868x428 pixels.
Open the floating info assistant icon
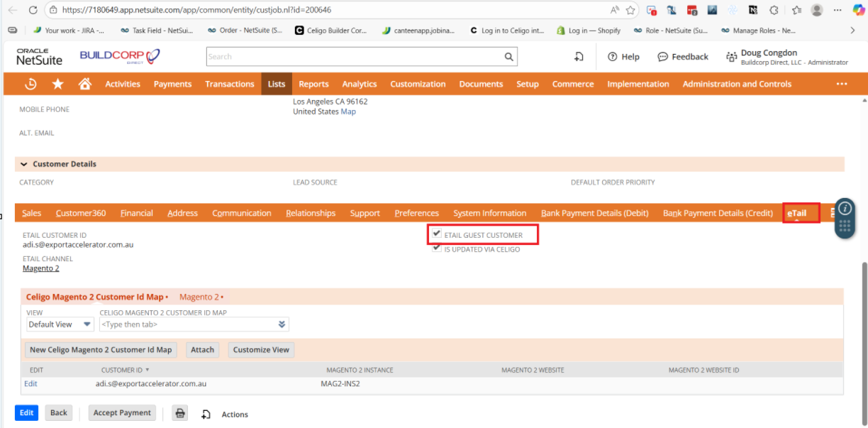tap(845, 209)
